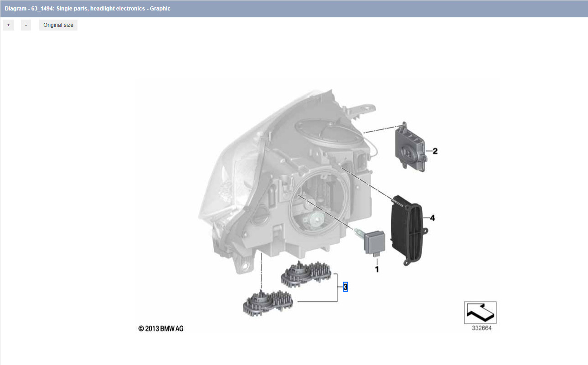Click part number 4 callout label
This screenshot has height=365, width=588.
pos(433,217)
